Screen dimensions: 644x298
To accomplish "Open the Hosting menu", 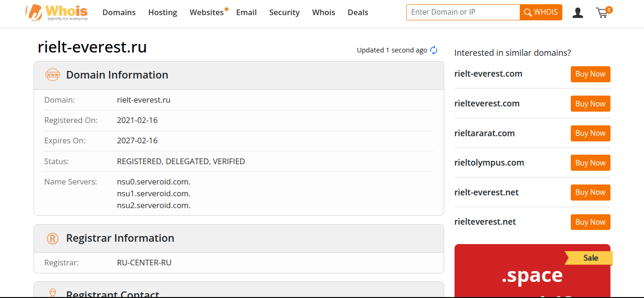I will click(x=163, y=12).
